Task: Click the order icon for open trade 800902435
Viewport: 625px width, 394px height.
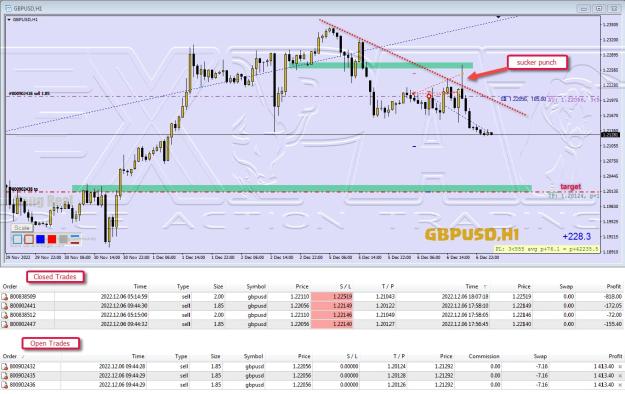Action: [5, 376]
